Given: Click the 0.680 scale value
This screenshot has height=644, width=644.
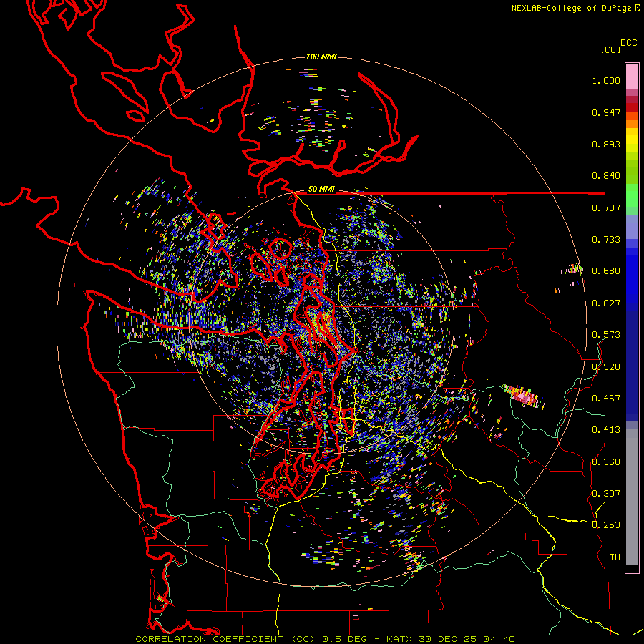Looking at the screenshot, I should pos(606,271).
